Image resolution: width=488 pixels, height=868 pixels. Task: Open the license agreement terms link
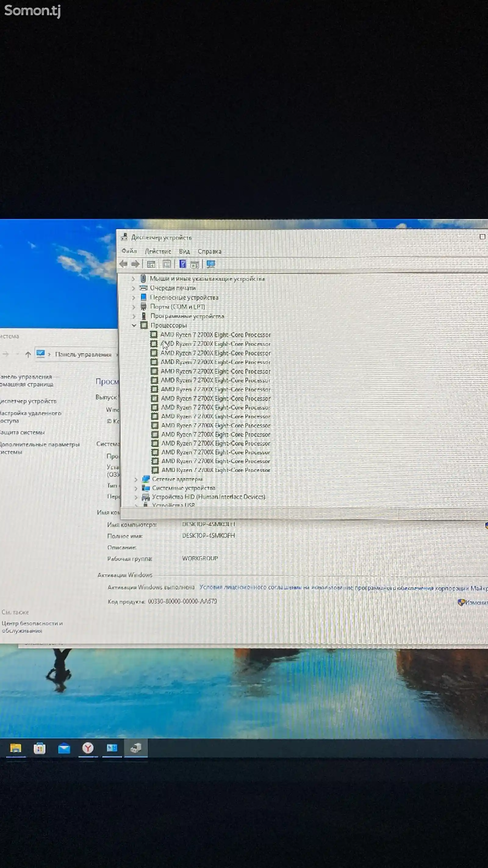(343, 588)
